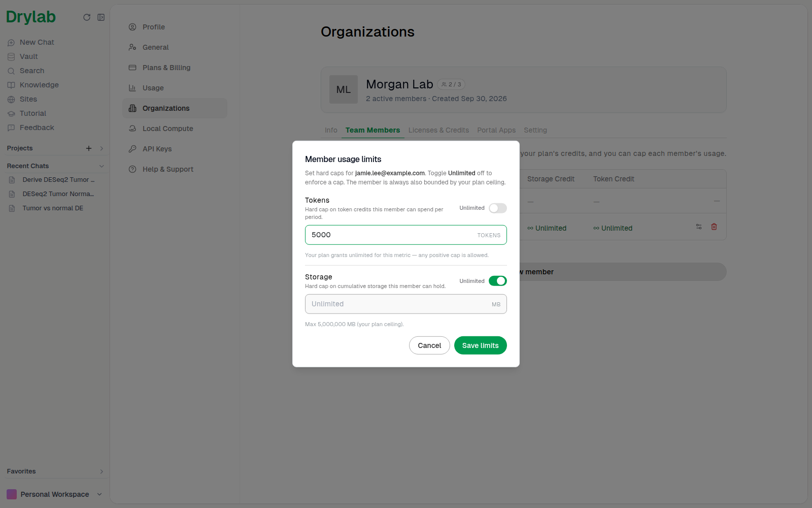Open the General settings page
Image resolution: width=812 pixels, height=508 pixels.
[x=175, y=47]
